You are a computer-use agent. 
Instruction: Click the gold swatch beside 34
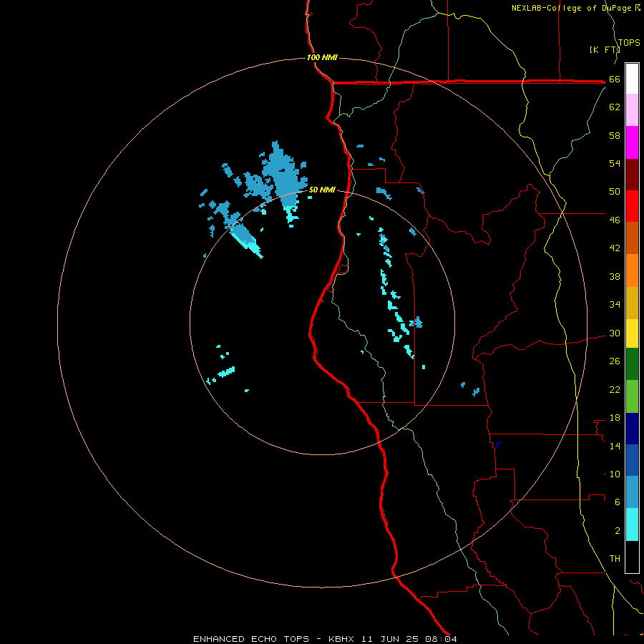coord(632,303)
